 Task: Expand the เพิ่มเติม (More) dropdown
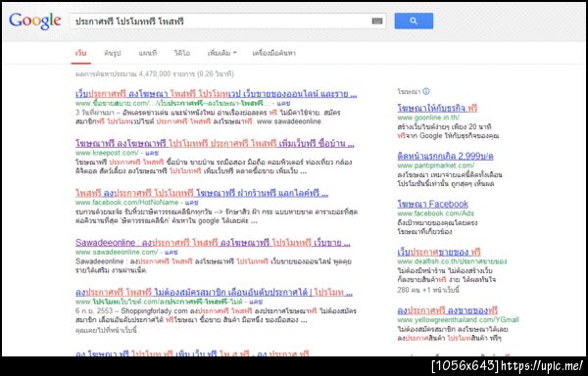[221, 53]
